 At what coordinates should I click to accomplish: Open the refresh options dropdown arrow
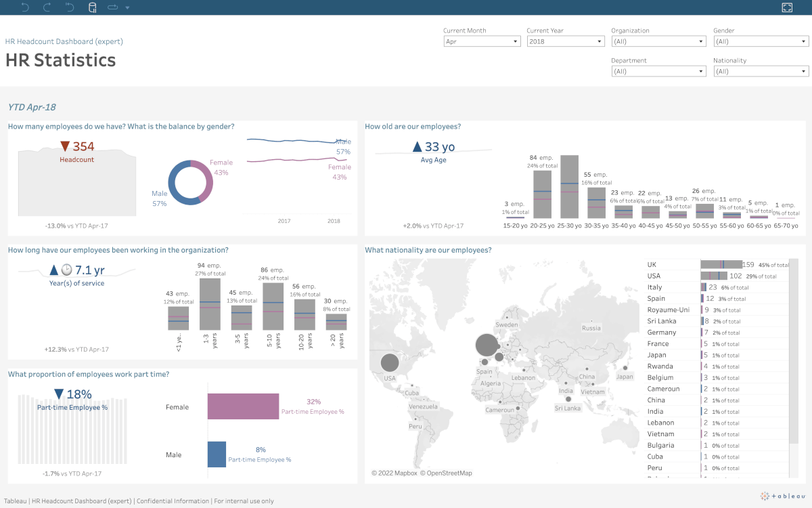pyautogui.click(x=127, y=7)
